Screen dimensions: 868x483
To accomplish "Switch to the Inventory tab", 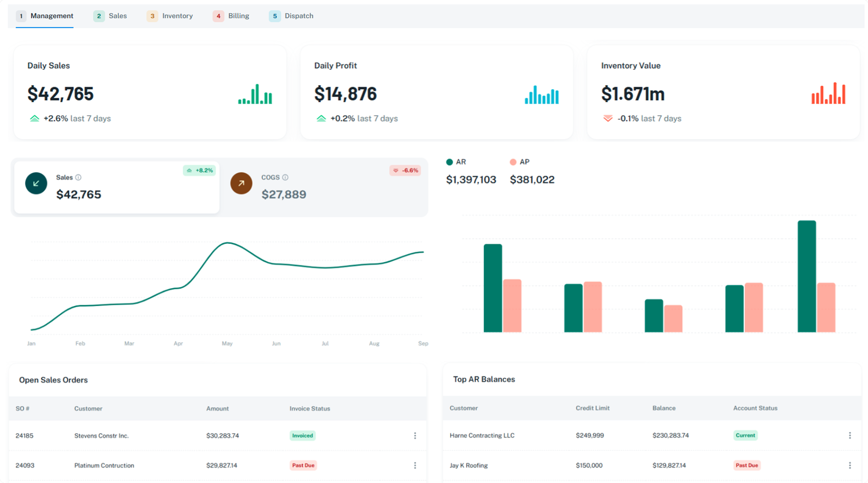I will point(170,16).
